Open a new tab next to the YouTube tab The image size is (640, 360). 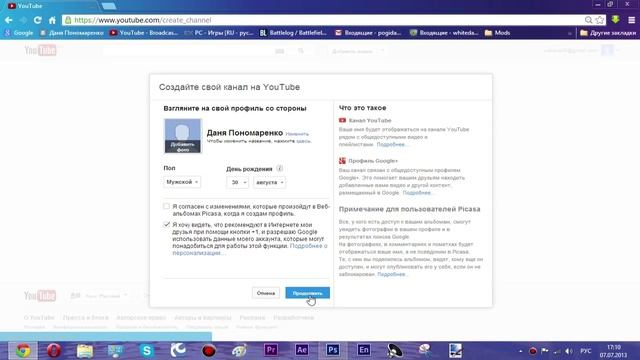click(109, 6)
